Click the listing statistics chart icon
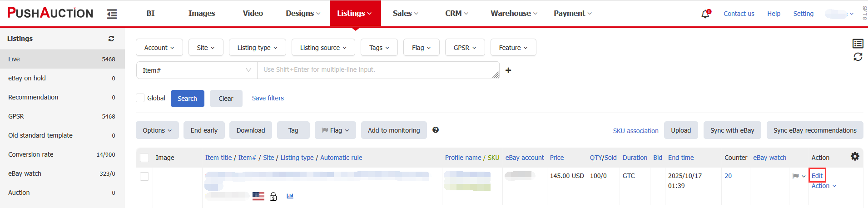 click(290, 196)
